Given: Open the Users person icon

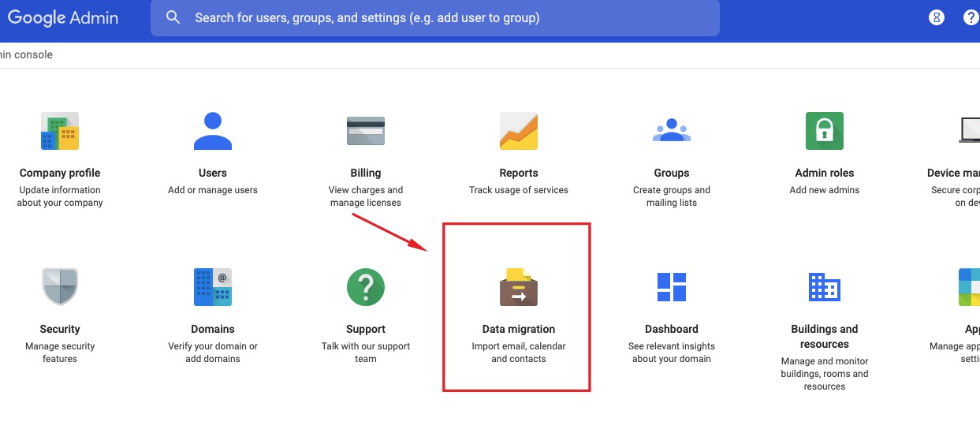Looking at the screenshot, I should 213,131.
